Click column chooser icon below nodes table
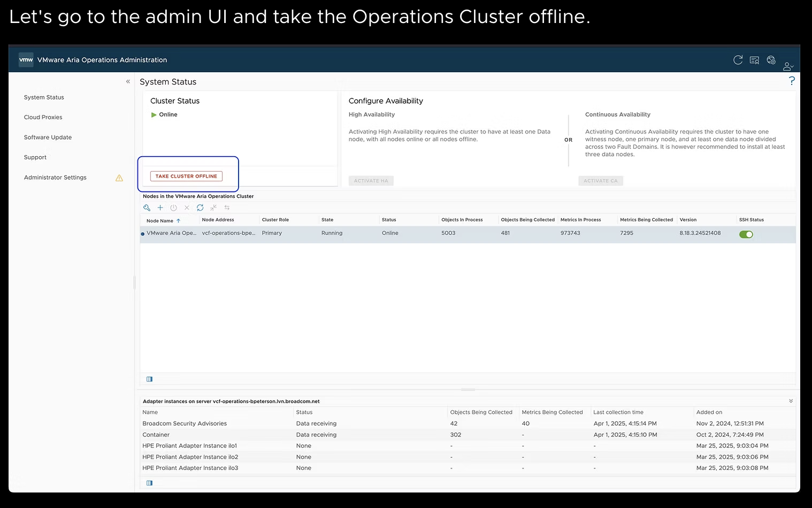The height and width of the screenshot is (508, 812). (150, 379)
